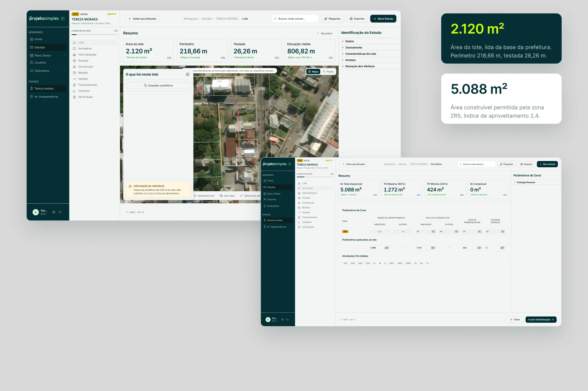Screen dimensions: 588x391
Task: Click Voltar button in Normativa window footer
Action: point(515,319)
